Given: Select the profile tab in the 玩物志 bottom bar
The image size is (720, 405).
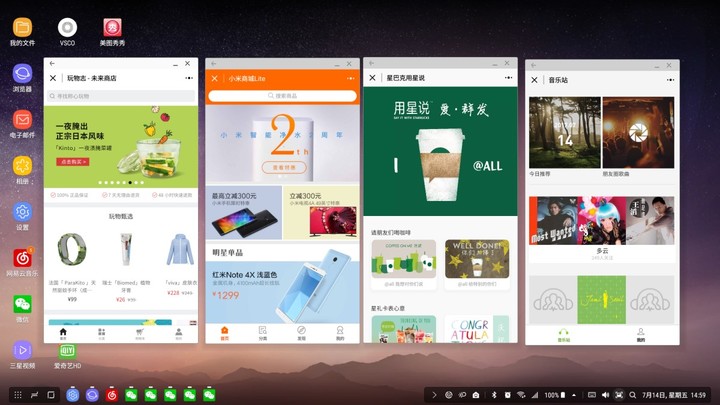Looking at the screenshot, I should pyautogui.click(x=179, y=334).
